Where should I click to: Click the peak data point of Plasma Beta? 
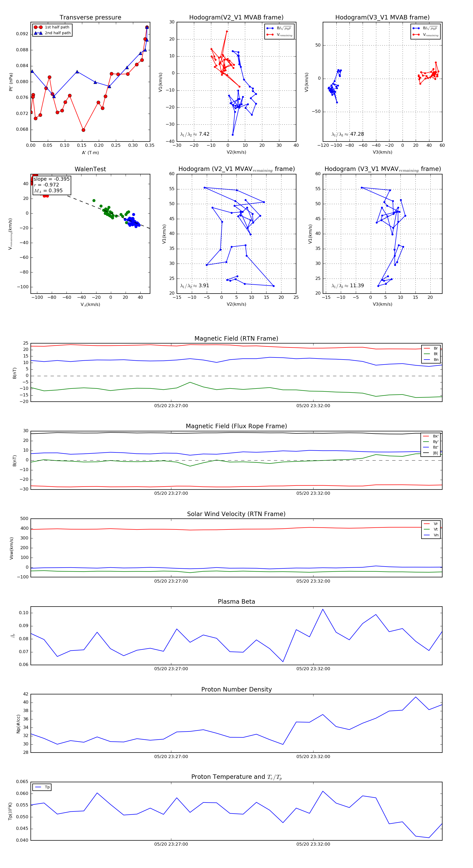[x=322, y=609]
